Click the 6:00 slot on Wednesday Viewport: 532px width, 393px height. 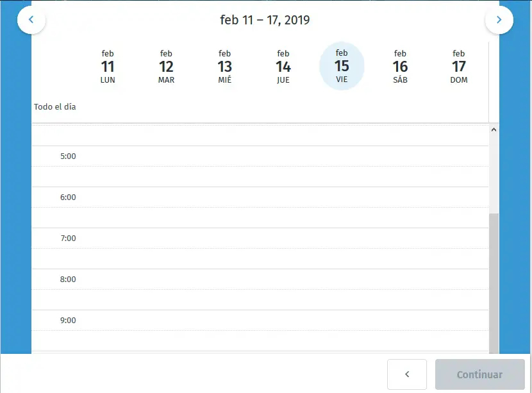[x=224, y=197]
